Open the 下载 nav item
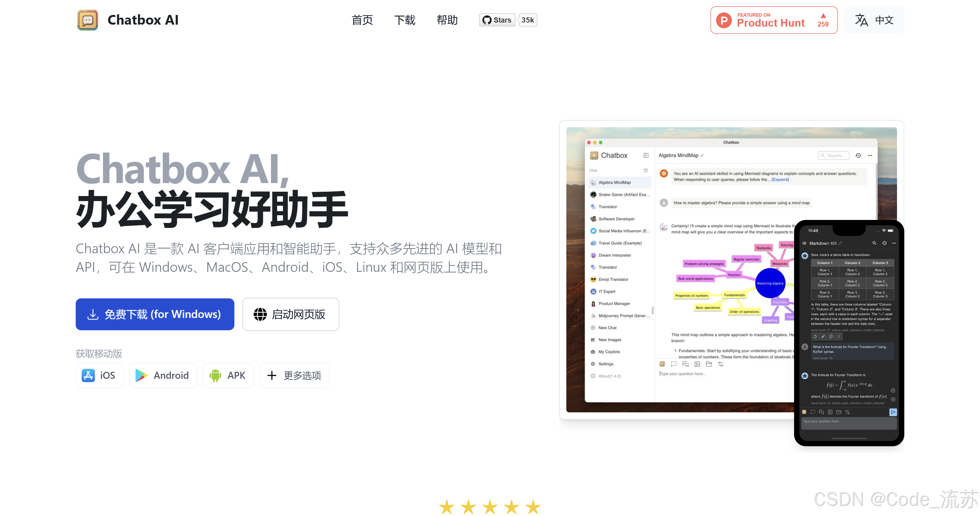The image size is (980, 516). tap(404, 20)
